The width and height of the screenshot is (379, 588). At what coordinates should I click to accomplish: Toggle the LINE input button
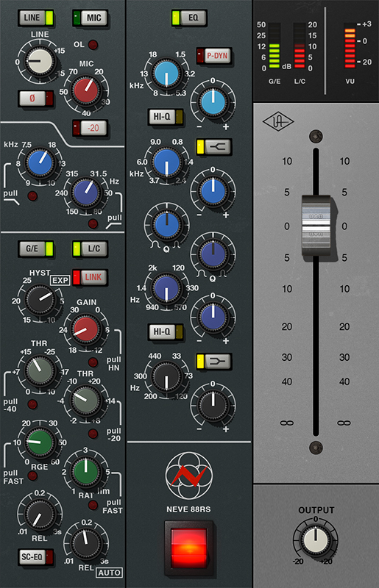click(36, 18)
